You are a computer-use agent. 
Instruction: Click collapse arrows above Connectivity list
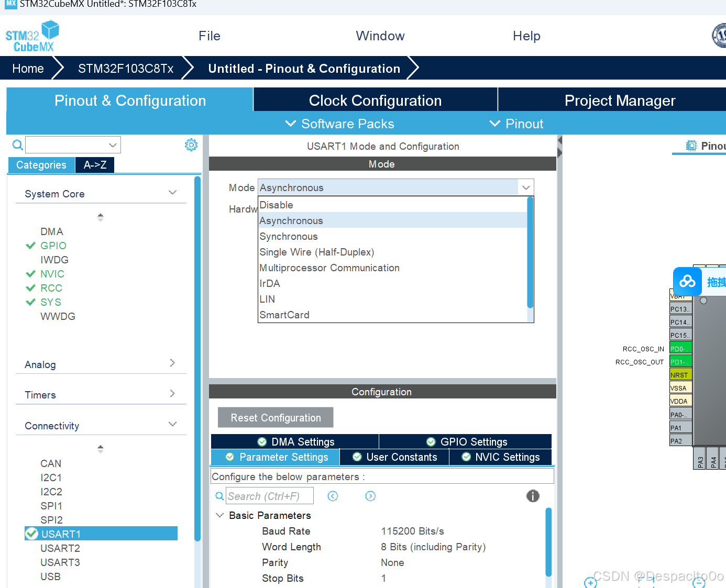[101, 449]
